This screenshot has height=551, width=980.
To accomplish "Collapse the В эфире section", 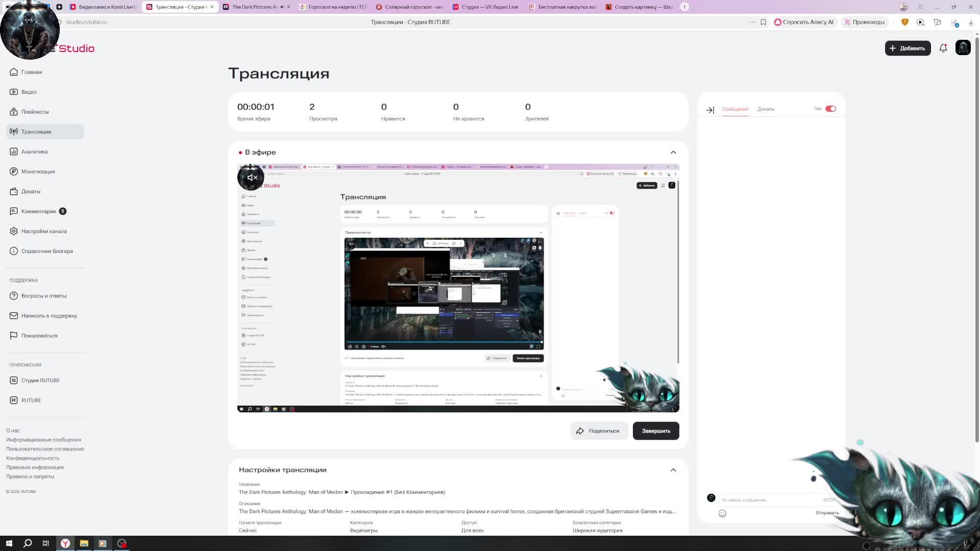I will [x=673, y=153].
